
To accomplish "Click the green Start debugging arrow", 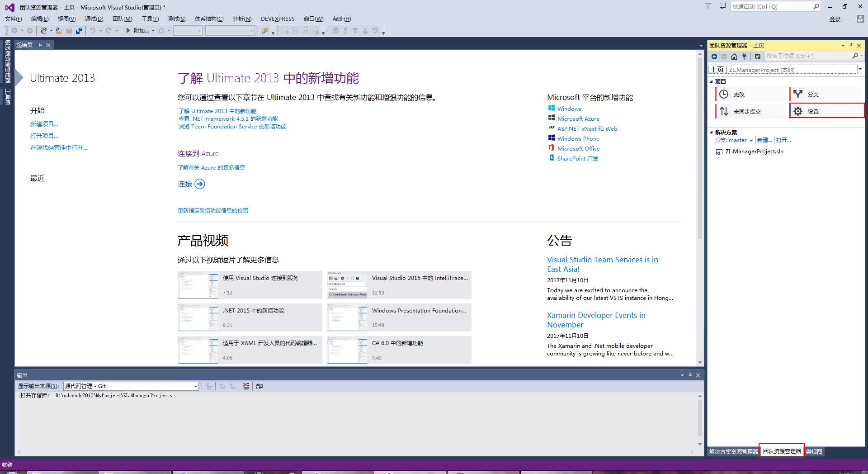I will tap(128, 31).
